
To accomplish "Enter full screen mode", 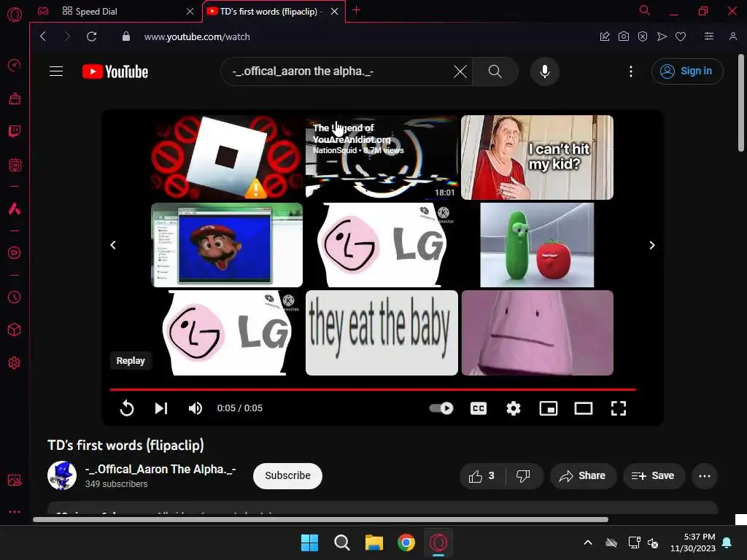I will pos(619,408).
